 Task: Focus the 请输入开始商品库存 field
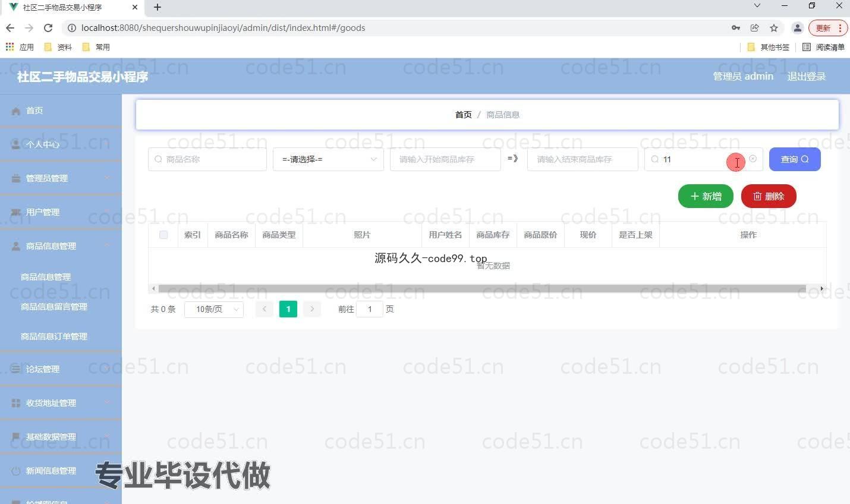coord(445,159)
